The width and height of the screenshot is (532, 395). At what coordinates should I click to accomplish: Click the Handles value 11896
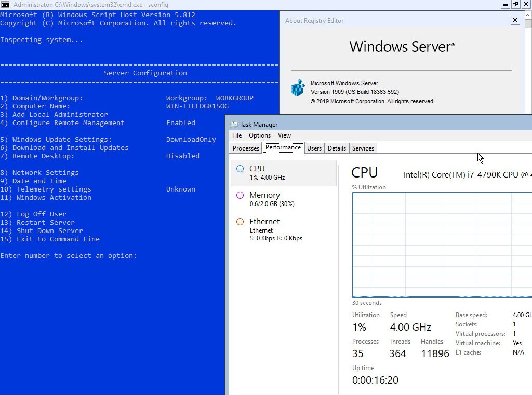click(435, 353)
